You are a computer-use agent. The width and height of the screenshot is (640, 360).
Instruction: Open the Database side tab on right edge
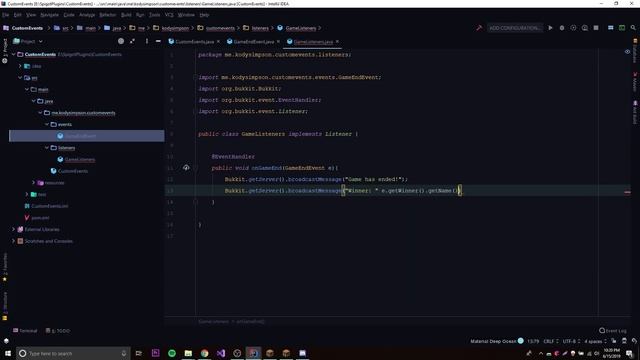(x=635, y=51)
